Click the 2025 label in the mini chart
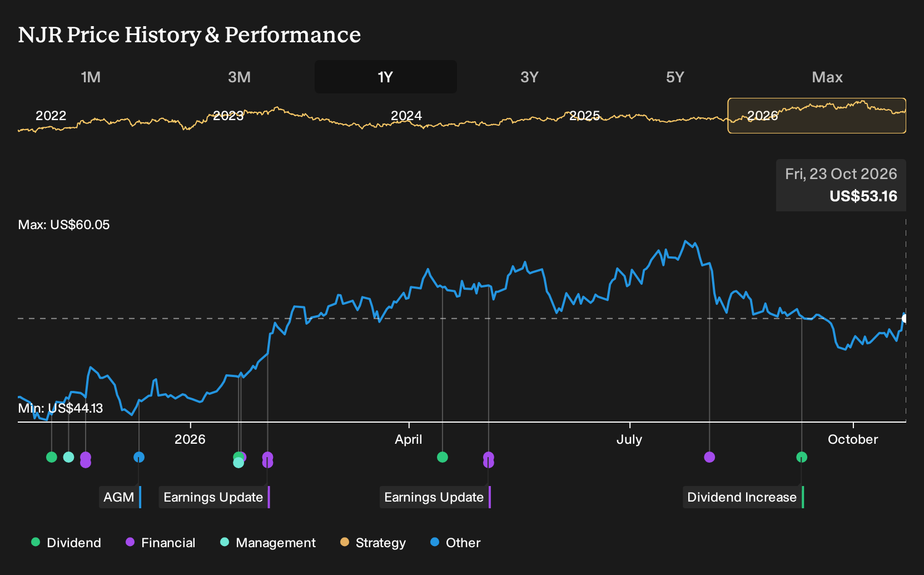924x575 pixels. 584,116
